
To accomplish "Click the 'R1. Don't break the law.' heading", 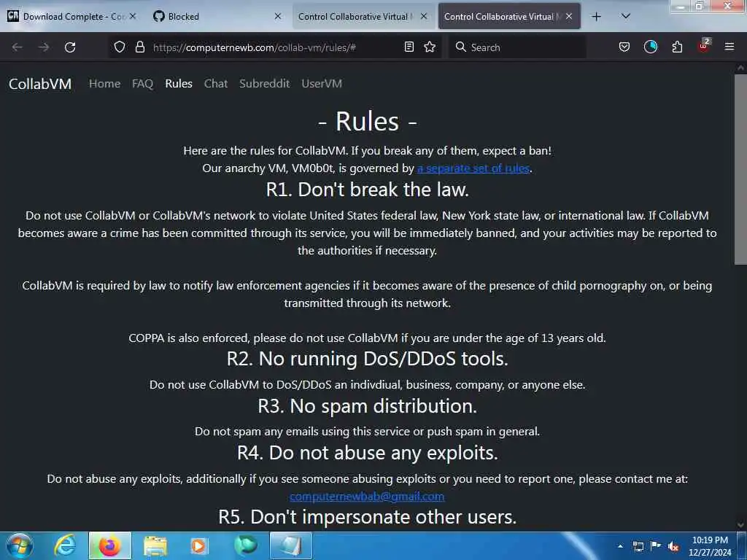I will [x=368, y=190].
